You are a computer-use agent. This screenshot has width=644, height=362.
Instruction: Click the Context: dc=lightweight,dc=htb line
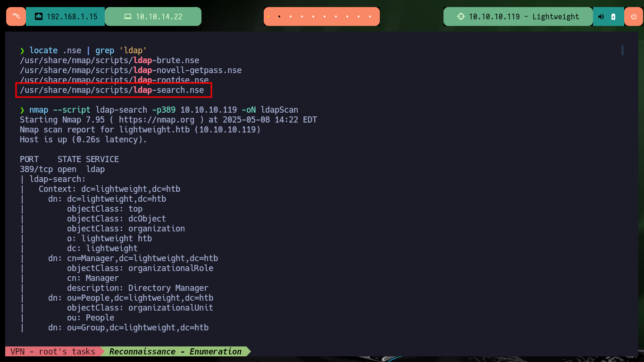pos(109,189)
